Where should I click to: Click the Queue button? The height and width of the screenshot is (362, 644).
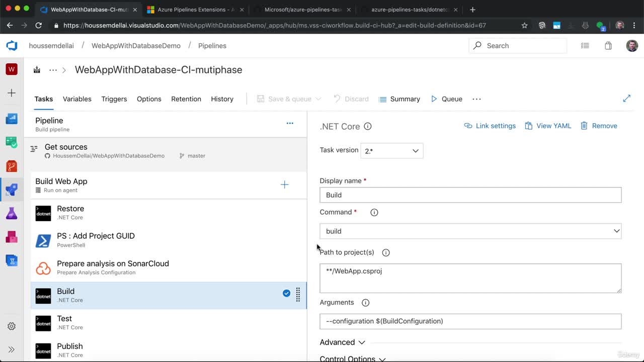[446, 99]
